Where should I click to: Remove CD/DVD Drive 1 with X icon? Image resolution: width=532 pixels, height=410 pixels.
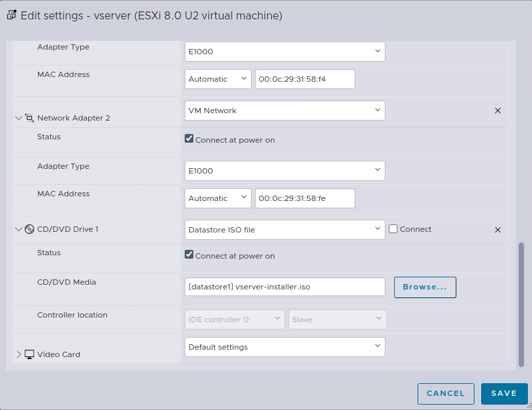497,229
